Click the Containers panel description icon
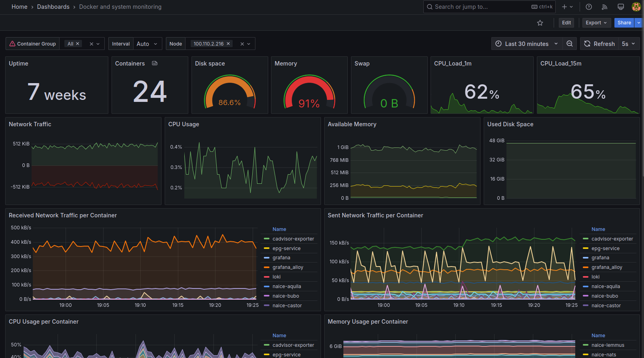Image resolution: width=644 pixels, height=358 pixels. click(155, 64)
